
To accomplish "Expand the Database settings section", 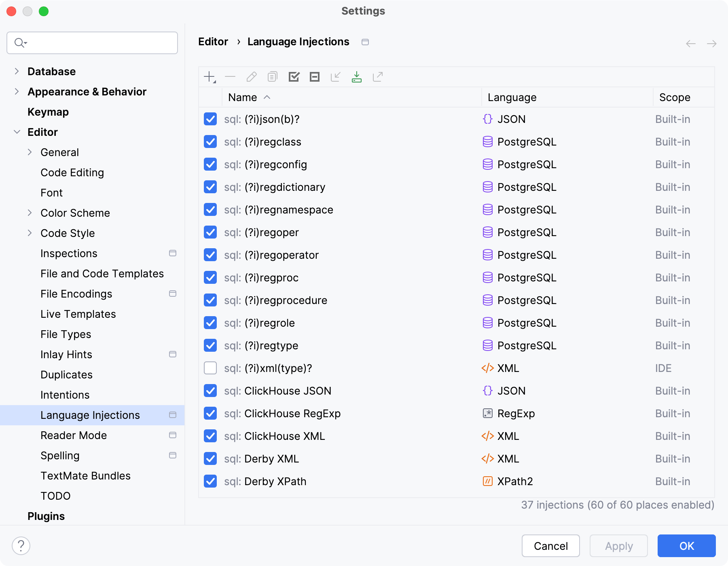I will [17, 71].
